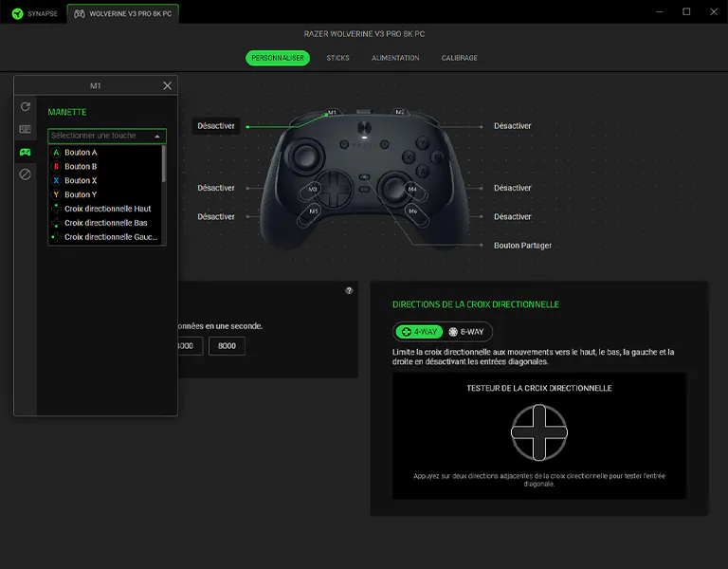
Task: Click the M4 paddle on the controller image
Action: (412, 190)
